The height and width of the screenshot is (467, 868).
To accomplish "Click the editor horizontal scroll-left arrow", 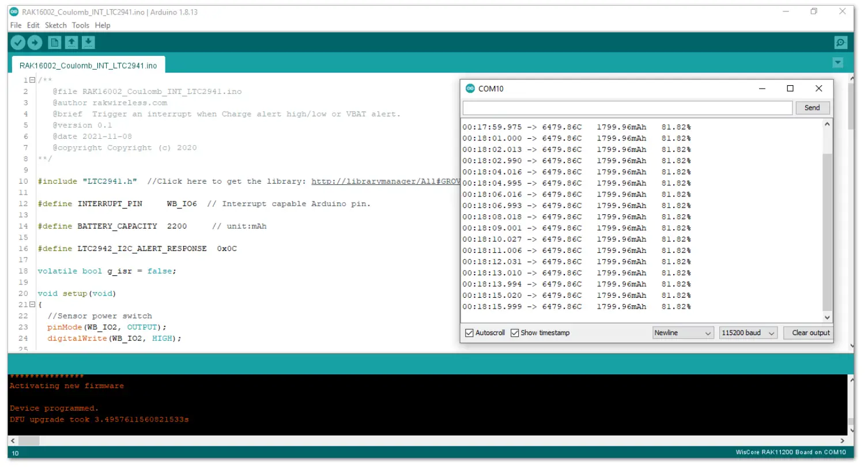I will [13, 441].
